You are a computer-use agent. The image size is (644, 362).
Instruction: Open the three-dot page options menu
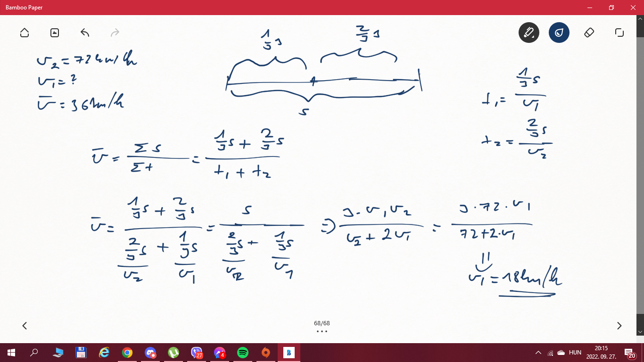(322, 331)
